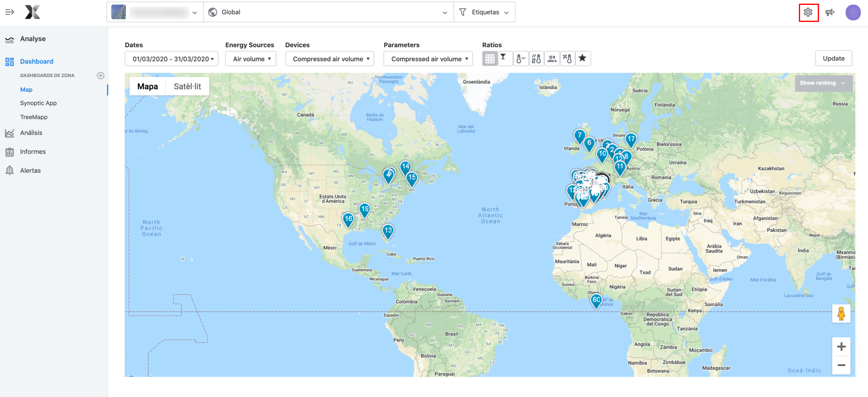Go to Análisis section

(x=31, y=133)
